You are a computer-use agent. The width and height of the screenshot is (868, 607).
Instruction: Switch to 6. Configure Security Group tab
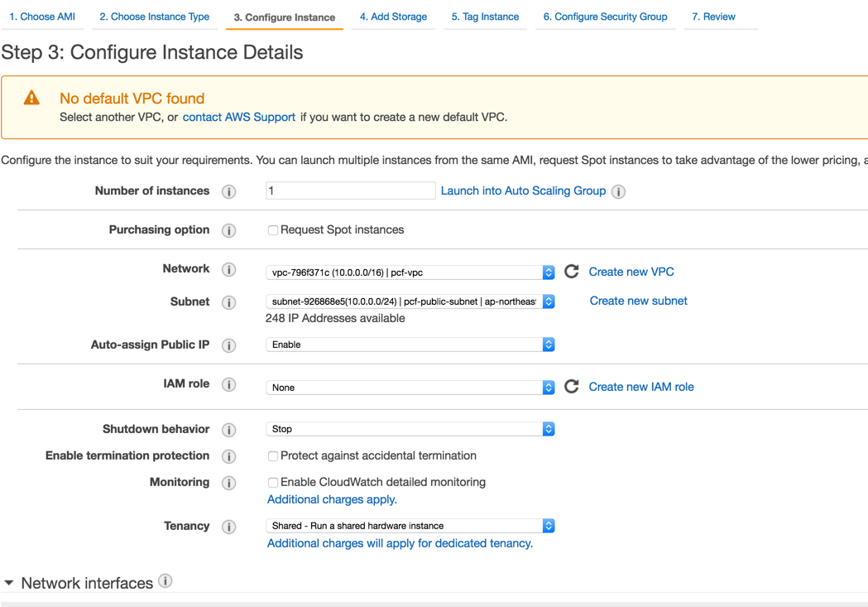[x=605, y=17]
